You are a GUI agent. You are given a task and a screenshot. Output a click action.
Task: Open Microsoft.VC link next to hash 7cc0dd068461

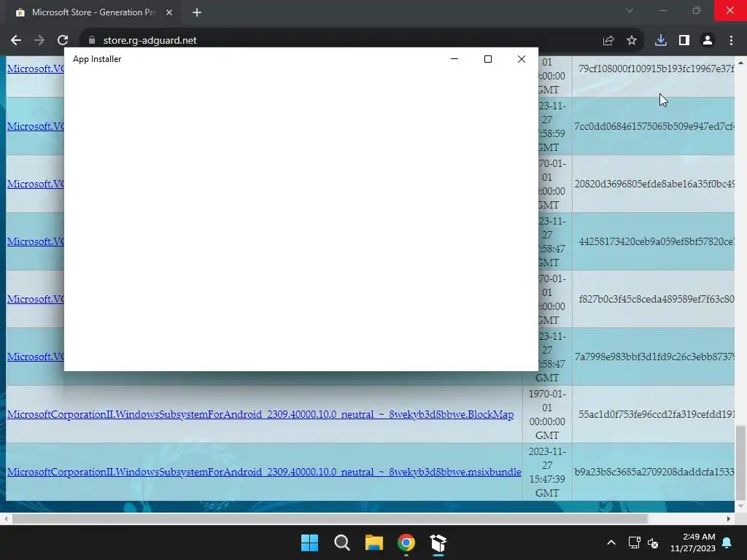click(35, 126)
